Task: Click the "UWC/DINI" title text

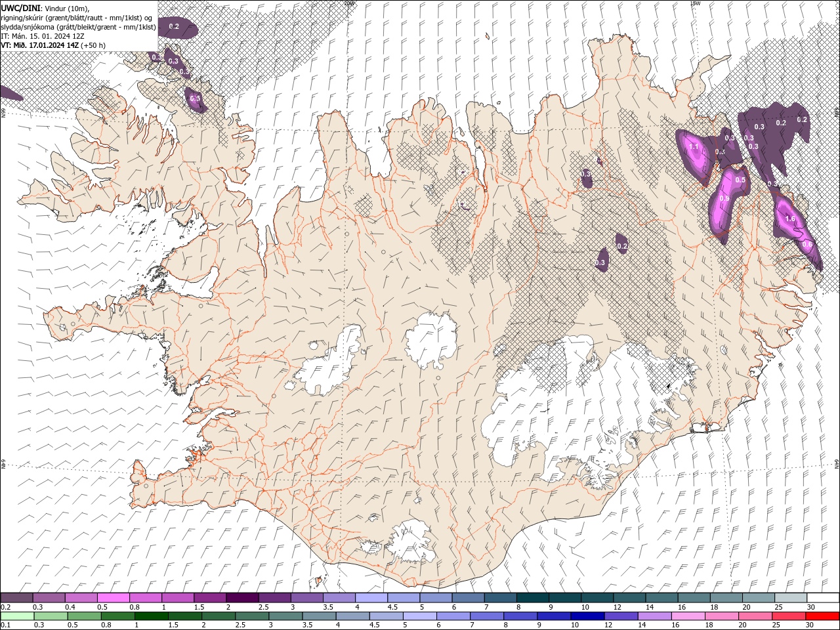Action: [x=21, y=7]
